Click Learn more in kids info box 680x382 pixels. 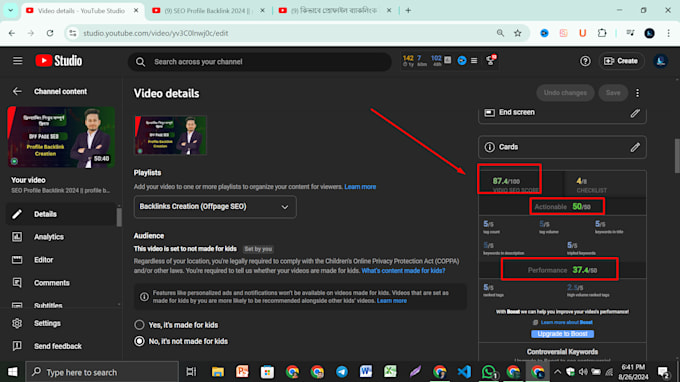(392, 301)
